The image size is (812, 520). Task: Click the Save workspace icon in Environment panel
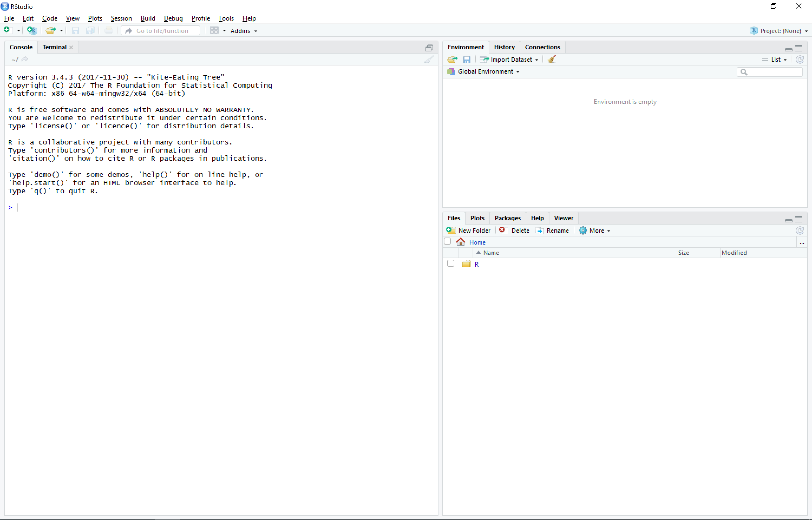point(467,59)
